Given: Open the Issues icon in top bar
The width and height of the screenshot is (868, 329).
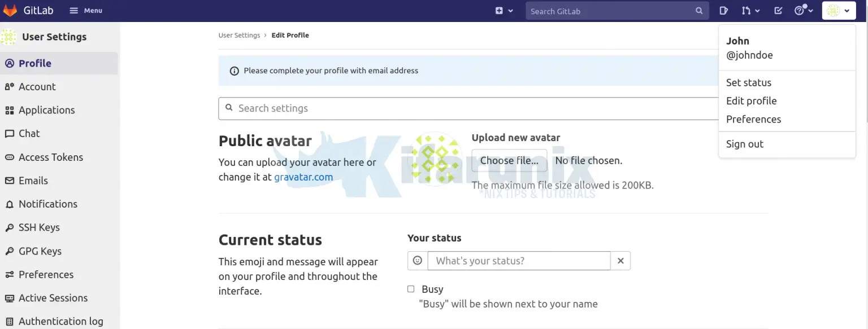Looking at the screenshot, I should (x=724, y=11).
